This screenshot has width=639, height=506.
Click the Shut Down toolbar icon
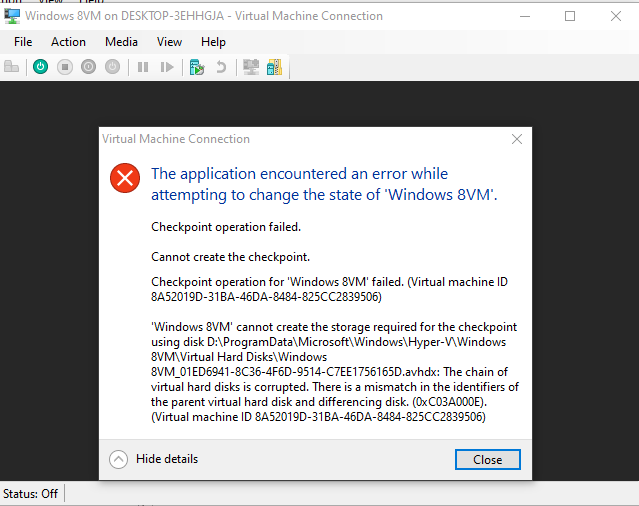(x=89, y=67)
